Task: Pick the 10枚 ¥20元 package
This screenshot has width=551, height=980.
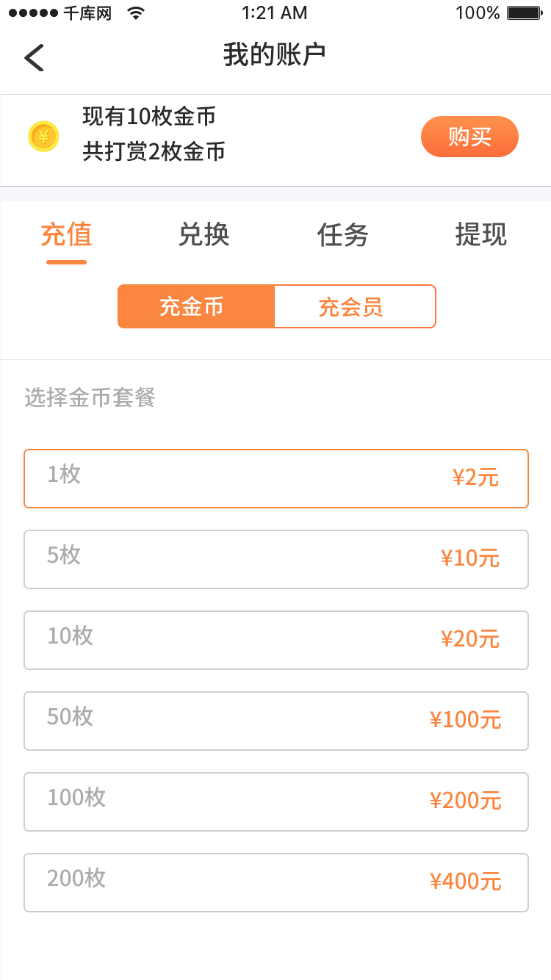Action: 276,640
